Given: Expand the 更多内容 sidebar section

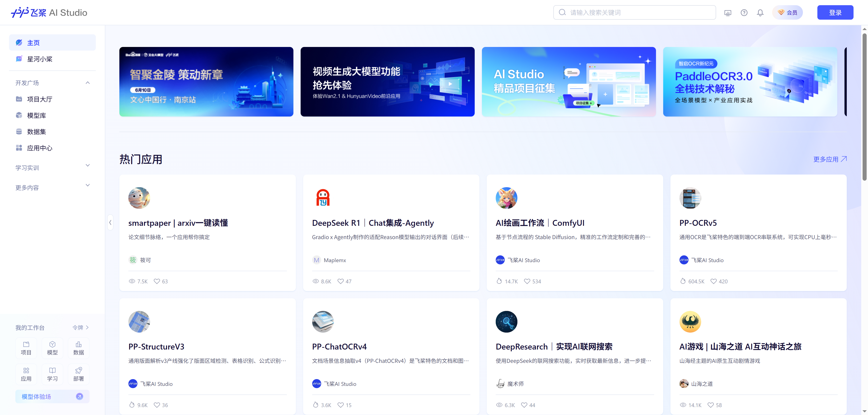Looking at the screenshot, I should click(x=88, y=185).
